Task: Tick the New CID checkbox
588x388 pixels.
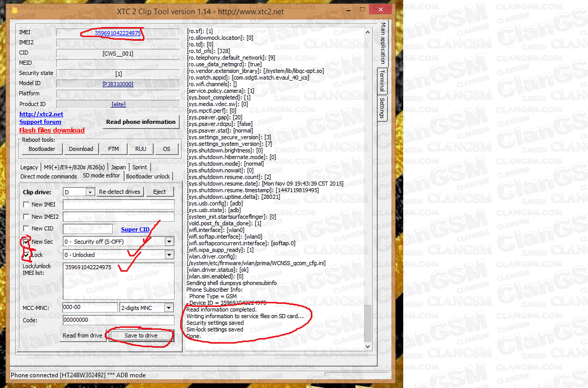Action: coord(26,228)
